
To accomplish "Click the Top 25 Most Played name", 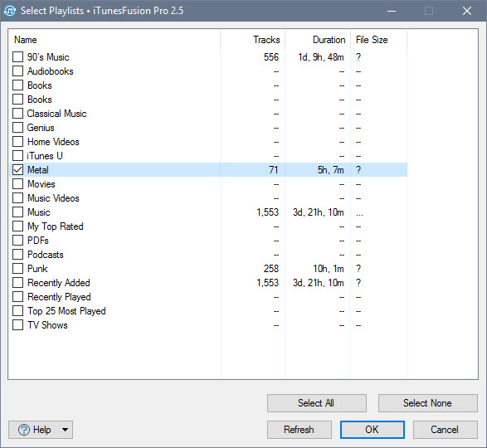I will (66, 311).
